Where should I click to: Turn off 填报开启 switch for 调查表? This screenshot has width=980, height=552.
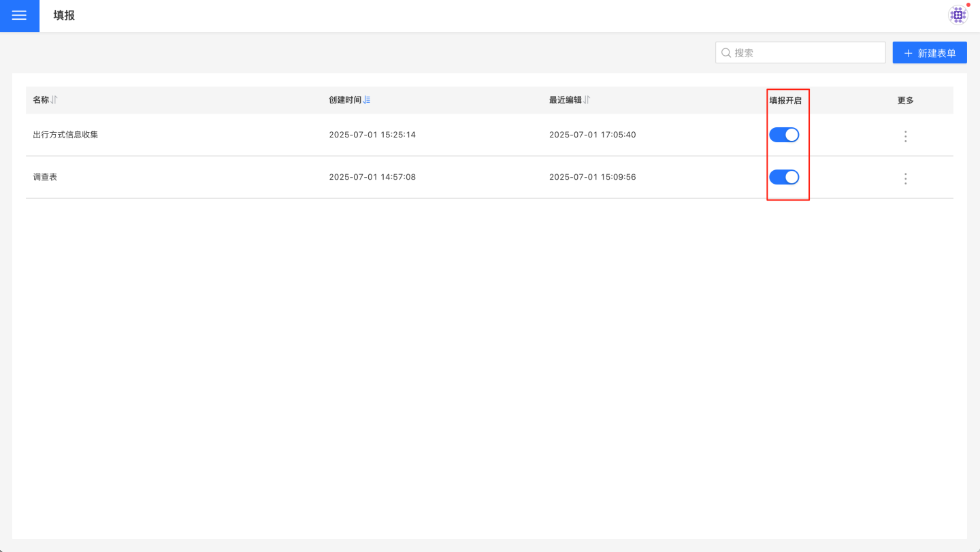pos(784,177)
